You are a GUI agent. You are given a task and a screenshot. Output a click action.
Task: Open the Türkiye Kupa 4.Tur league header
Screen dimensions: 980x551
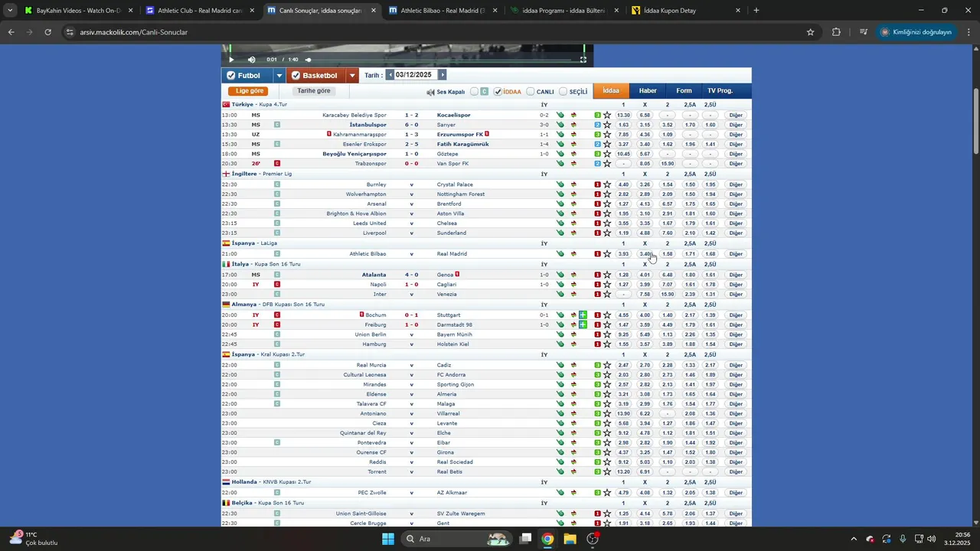(x=260, y=104)
